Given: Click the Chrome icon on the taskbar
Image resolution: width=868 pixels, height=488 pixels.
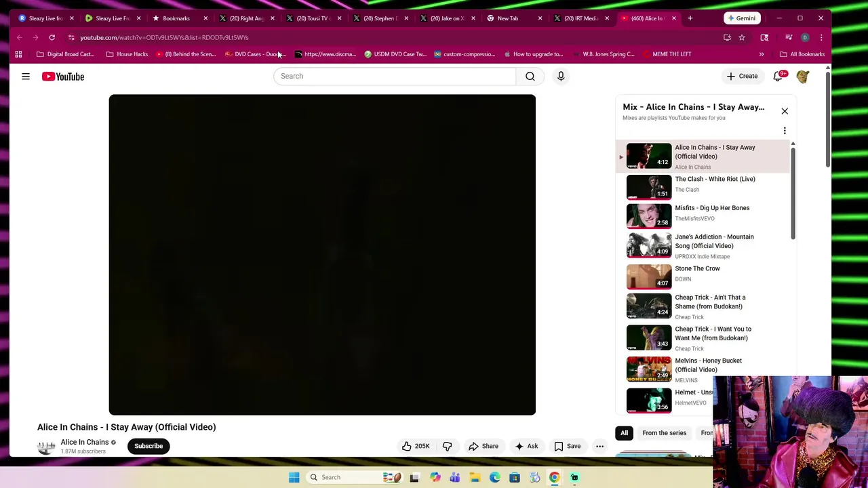Looking at the screenshot, I should point(555,477).
